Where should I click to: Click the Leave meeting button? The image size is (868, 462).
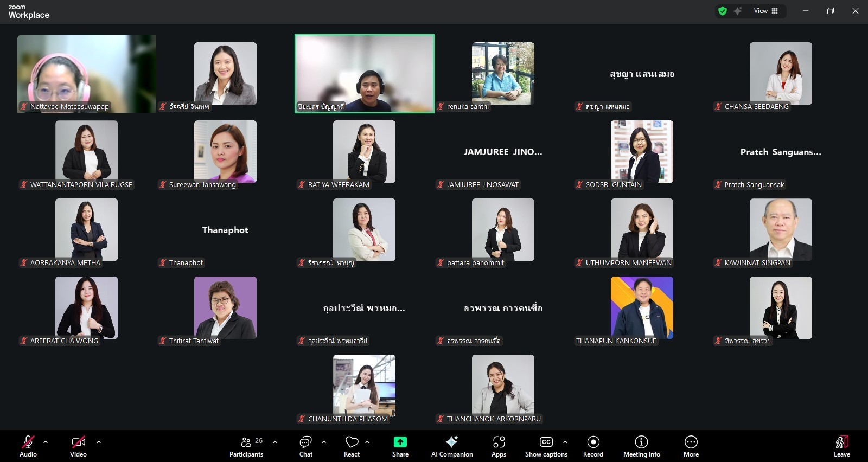[841, 442]
